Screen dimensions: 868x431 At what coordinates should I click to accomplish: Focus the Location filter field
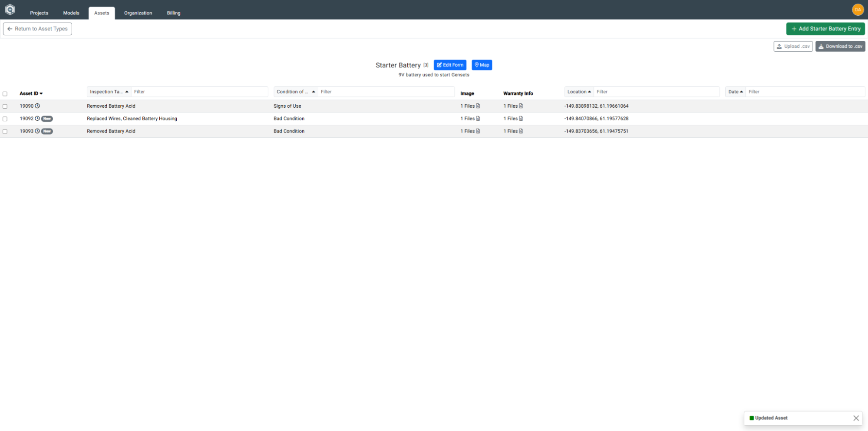click(656, 92)
